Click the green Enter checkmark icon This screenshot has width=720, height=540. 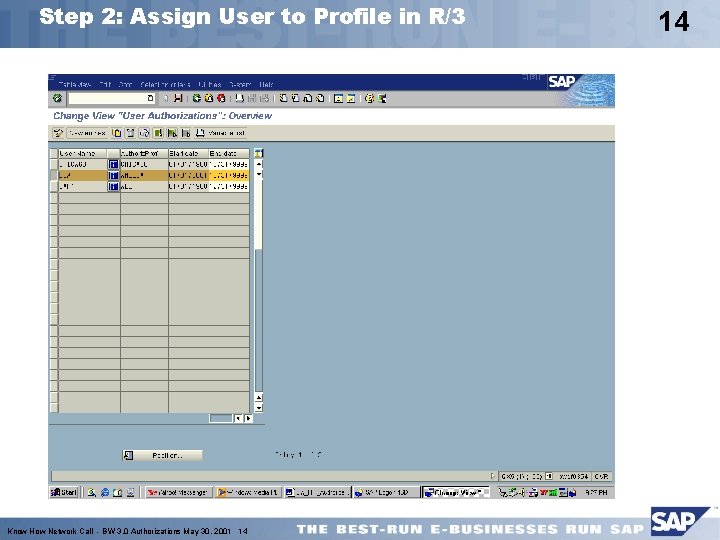[x=57, y=98]
